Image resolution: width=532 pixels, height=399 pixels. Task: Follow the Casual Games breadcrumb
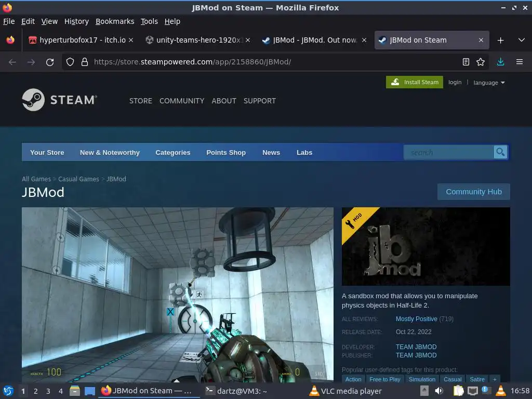tap(78, 179)
